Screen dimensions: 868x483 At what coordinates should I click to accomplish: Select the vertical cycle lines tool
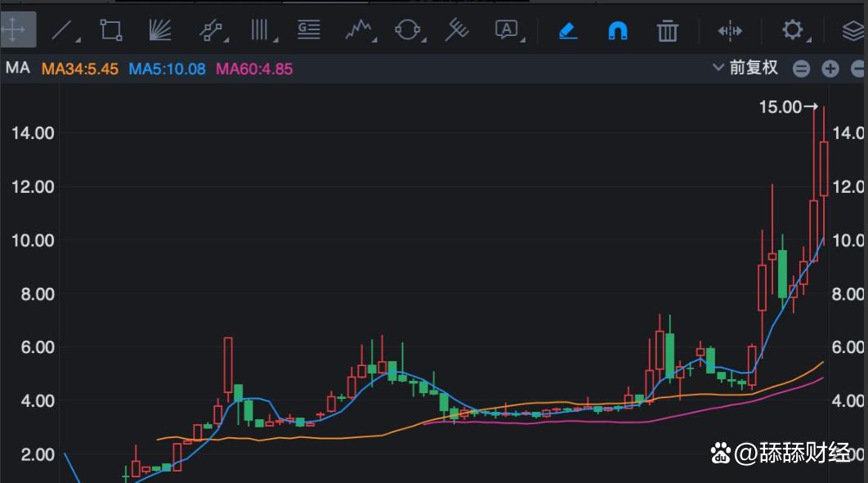pos(260,31)
